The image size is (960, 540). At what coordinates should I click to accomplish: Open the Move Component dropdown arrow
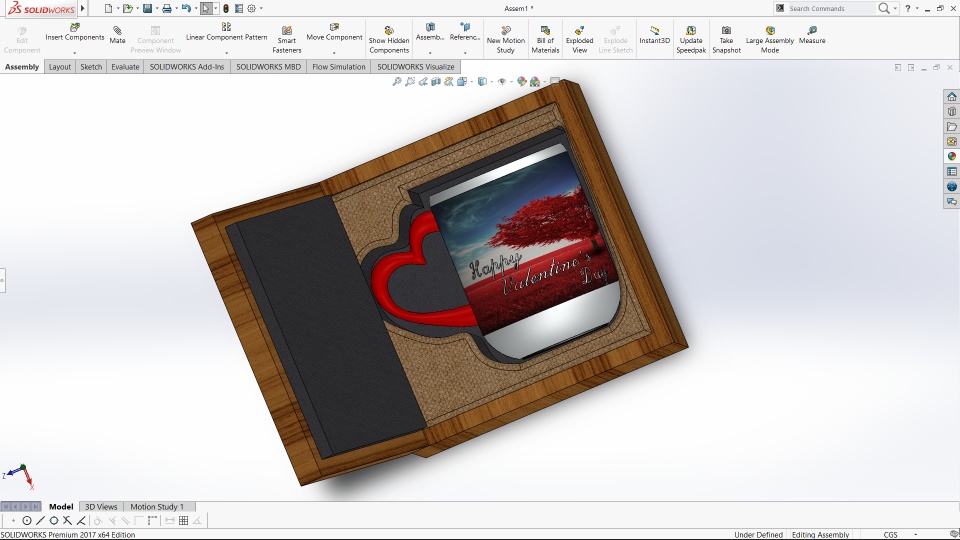[x=334, y=52]
